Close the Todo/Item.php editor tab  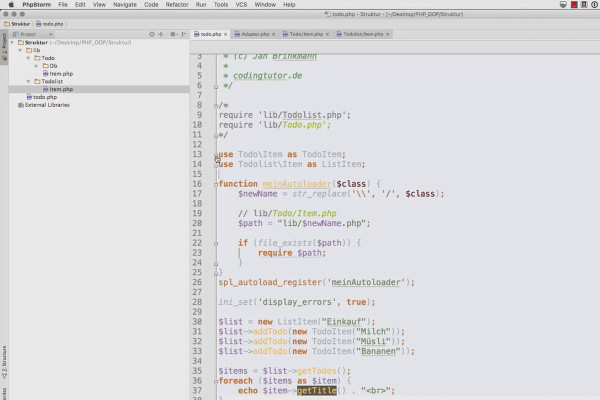coord(327,34)
